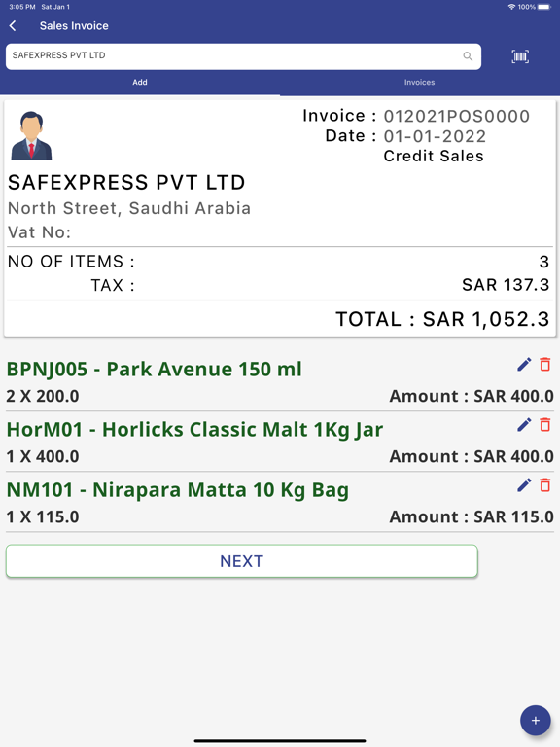
Task: Switch to the Add tab
Action: coord(140,82)
